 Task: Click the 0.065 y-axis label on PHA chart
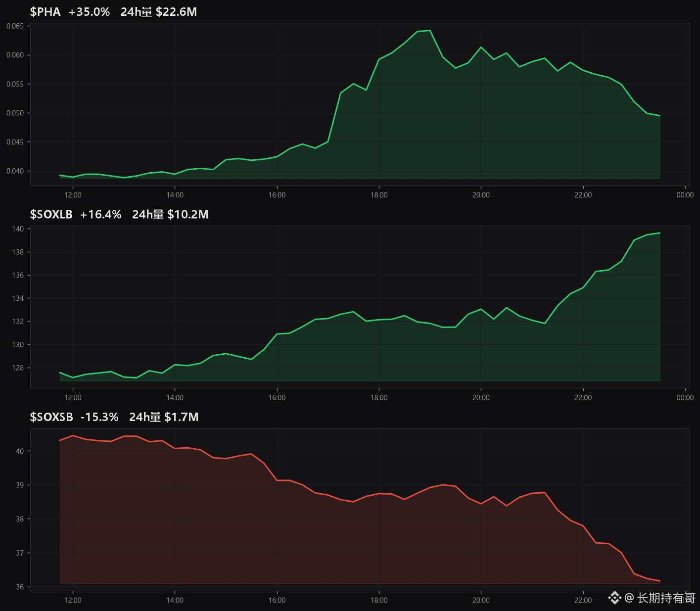tap(15, 26)
